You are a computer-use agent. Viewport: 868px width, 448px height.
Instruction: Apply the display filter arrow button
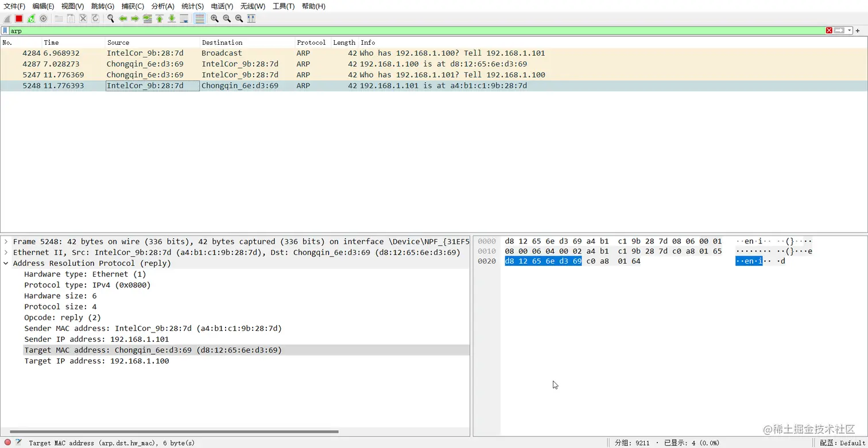839,30
